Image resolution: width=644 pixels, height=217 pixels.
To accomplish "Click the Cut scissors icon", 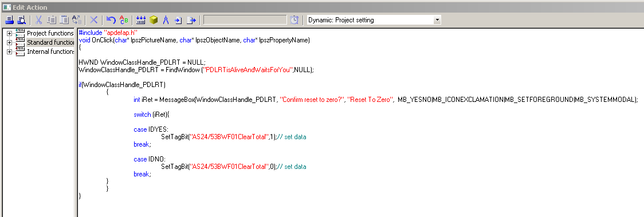I will [39, 20].
